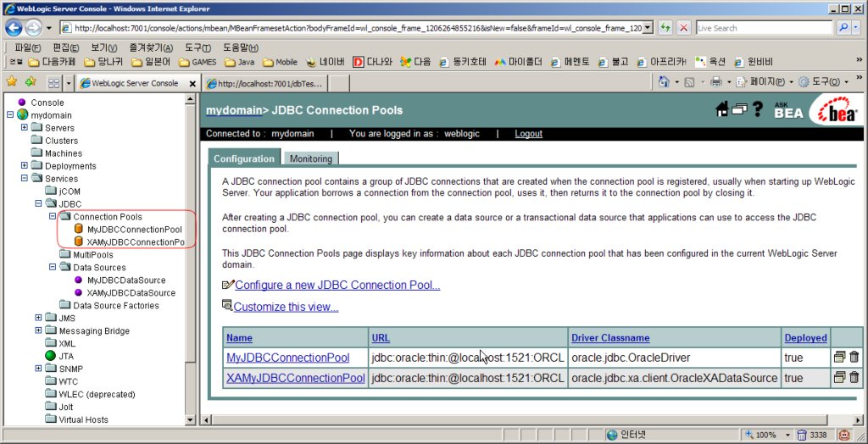Click the Print toolbar icon
This screenshot has height=444, width=868.
coord(716,82)
